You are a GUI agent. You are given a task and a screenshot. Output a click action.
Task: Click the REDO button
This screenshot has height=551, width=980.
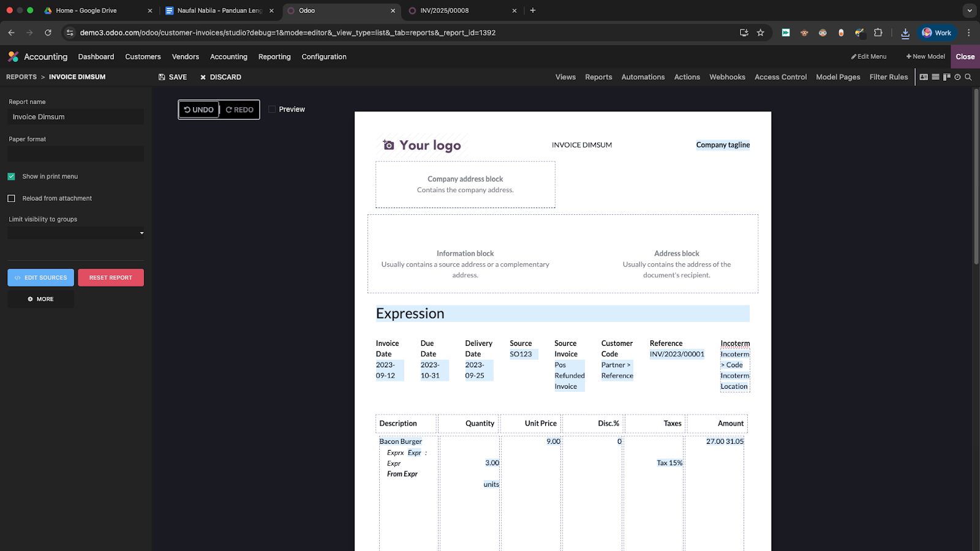(239, 110)
